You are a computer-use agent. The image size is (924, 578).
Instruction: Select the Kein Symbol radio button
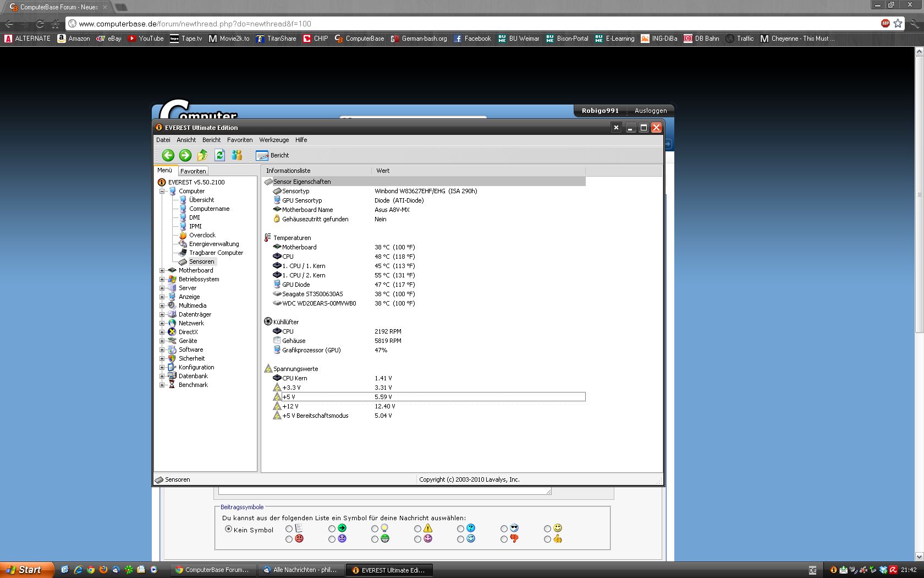tap(228, 529)
